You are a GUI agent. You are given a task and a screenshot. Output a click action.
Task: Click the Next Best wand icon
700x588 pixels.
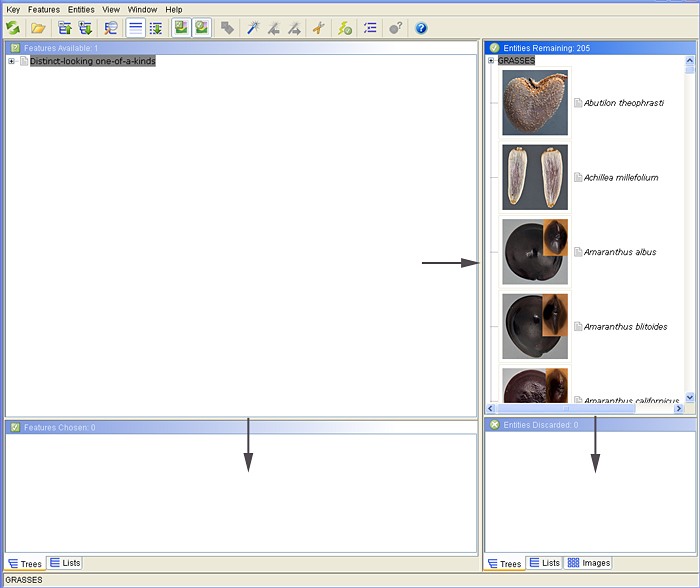point(294,28)
